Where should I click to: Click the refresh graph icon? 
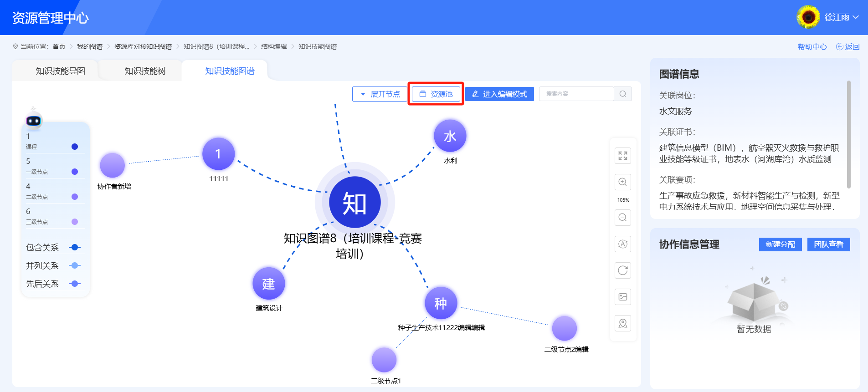tap(623, 270)
